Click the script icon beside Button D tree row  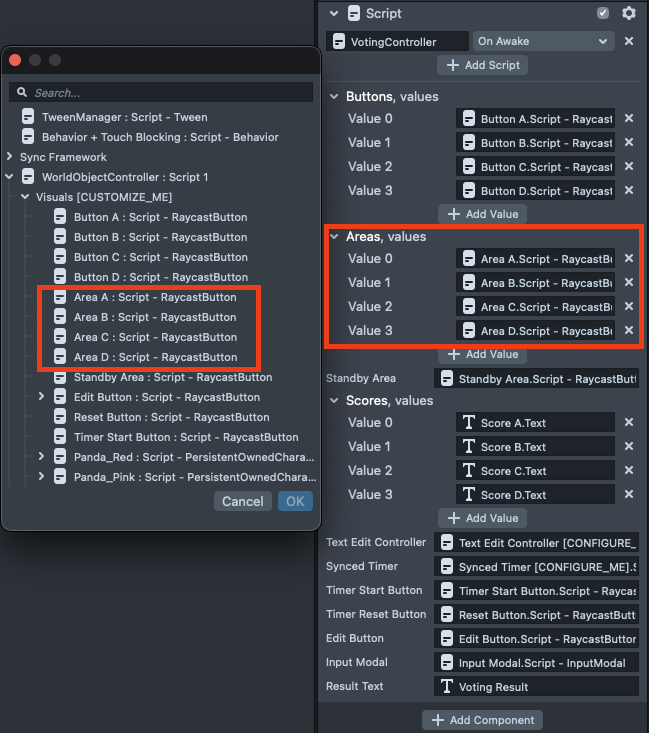tap(60, 277)
